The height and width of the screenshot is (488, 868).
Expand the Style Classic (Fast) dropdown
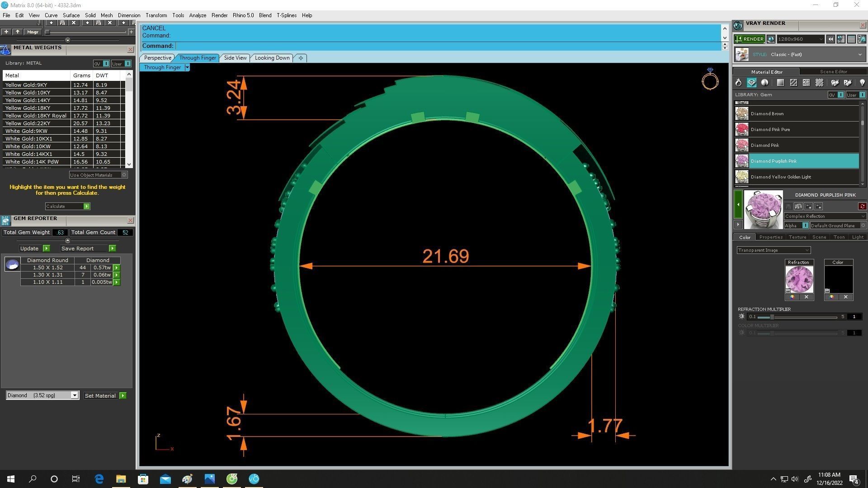tap(859, 55)
